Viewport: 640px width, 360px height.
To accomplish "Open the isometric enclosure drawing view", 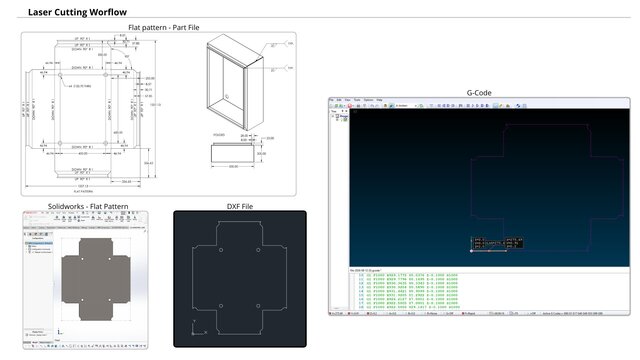I will (235, 82).
